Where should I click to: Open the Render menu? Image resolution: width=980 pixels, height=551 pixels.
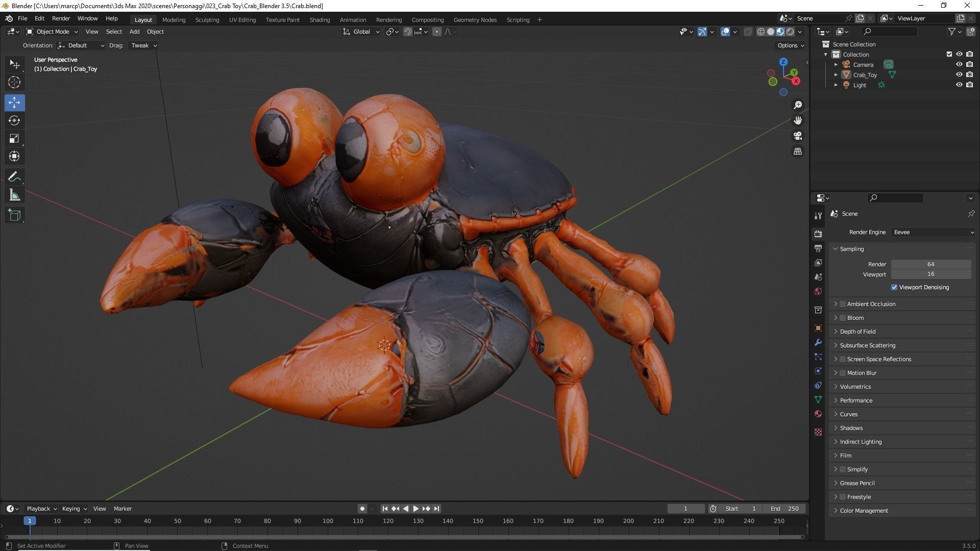coord(61,18)
